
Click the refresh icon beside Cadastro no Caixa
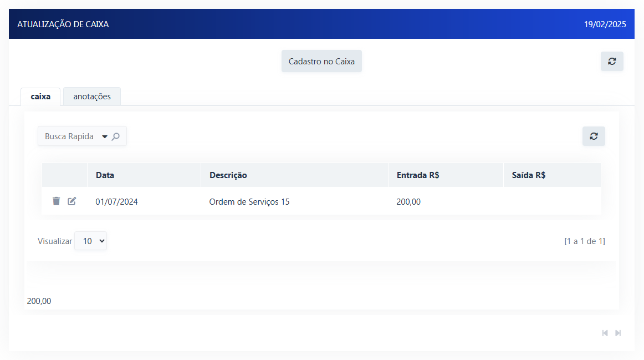(x=612, y=61)
